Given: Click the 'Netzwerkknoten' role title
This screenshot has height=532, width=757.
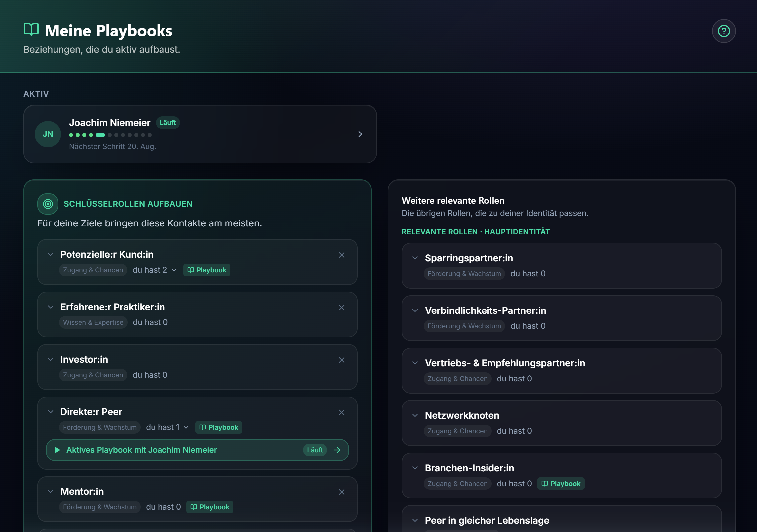Looking at the screenshot, I should click(x=462, y=415).
